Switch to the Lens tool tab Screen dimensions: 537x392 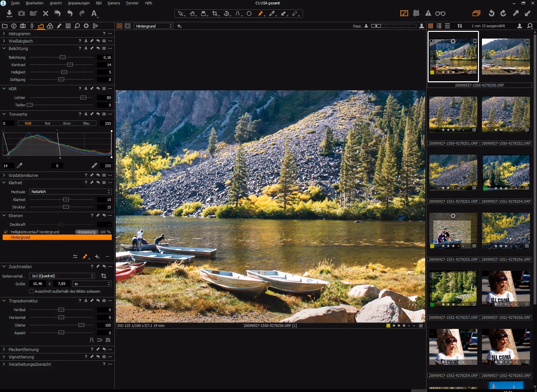(32, 26)
